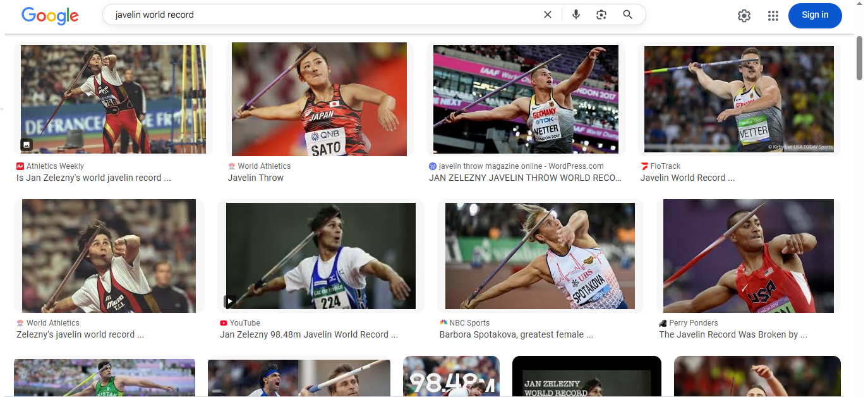Click the FloTrack source label

pos(665,166)
